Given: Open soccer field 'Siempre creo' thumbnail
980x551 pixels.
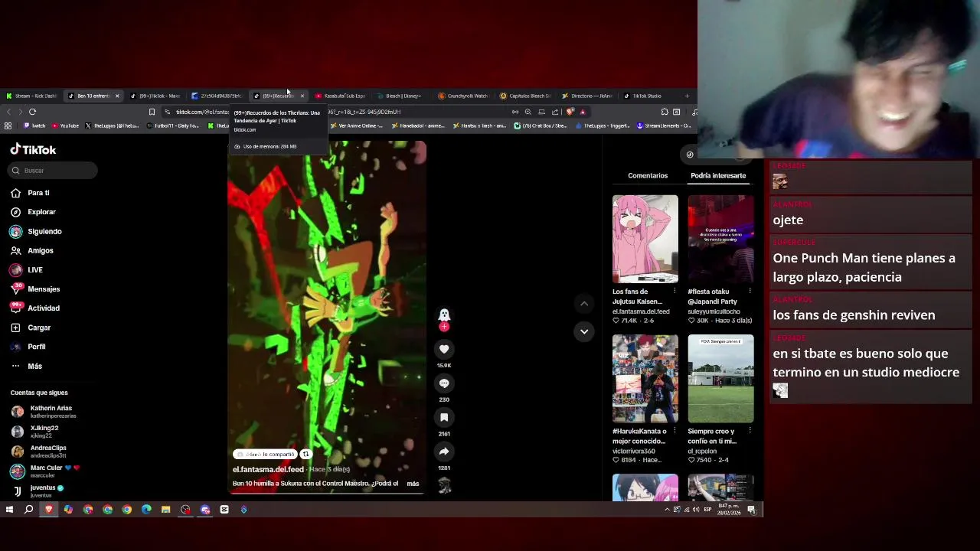Looking at the screenshot, I should pos(720,379).
